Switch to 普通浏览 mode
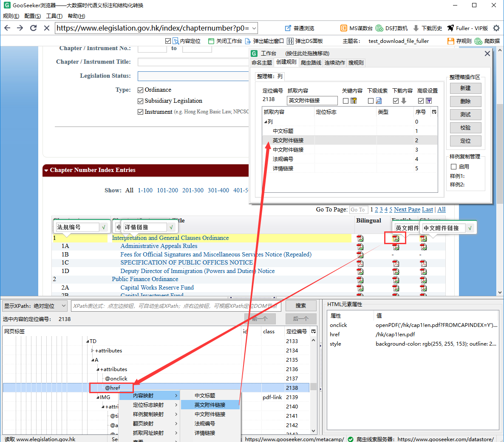Image resolution: width=504 pixels, height=442 pixels. coord(300,28)
